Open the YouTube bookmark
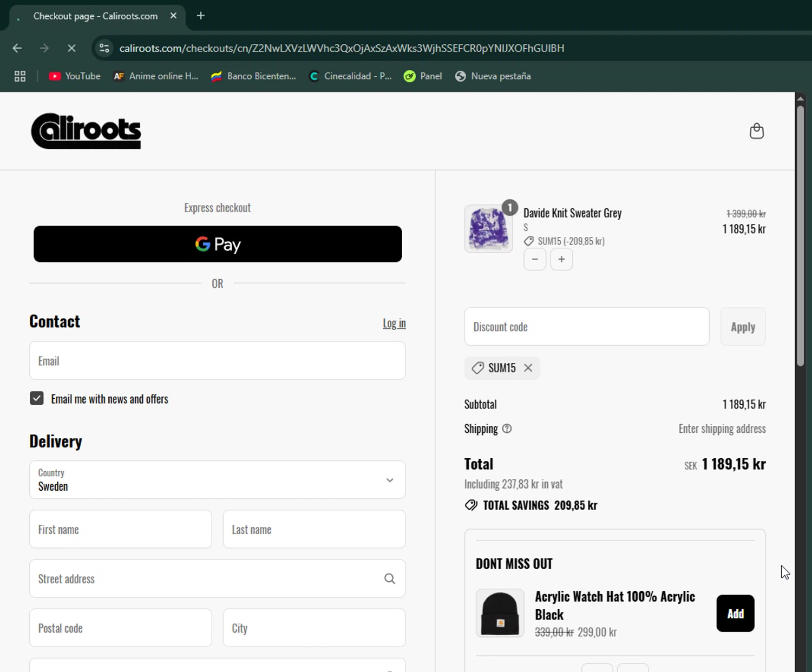The width and height of the screenshot is (812, 672). (x=75, y=76)
